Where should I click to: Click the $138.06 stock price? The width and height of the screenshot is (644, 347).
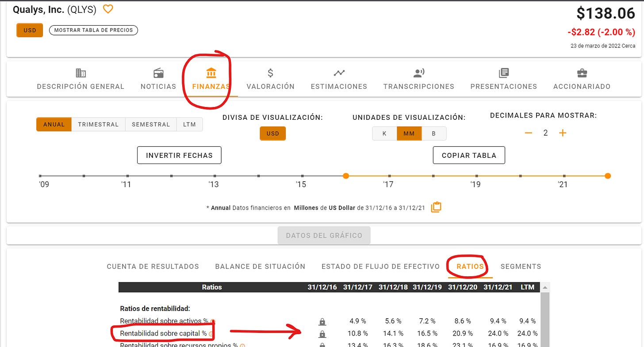(606, 13)
